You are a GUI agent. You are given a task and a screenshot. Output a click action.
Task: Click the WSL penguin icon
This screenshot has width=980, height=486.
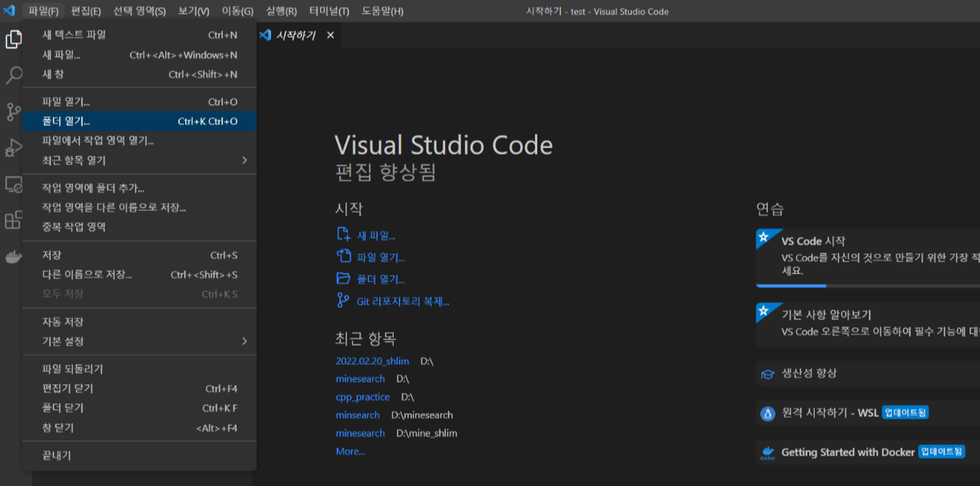767,413
